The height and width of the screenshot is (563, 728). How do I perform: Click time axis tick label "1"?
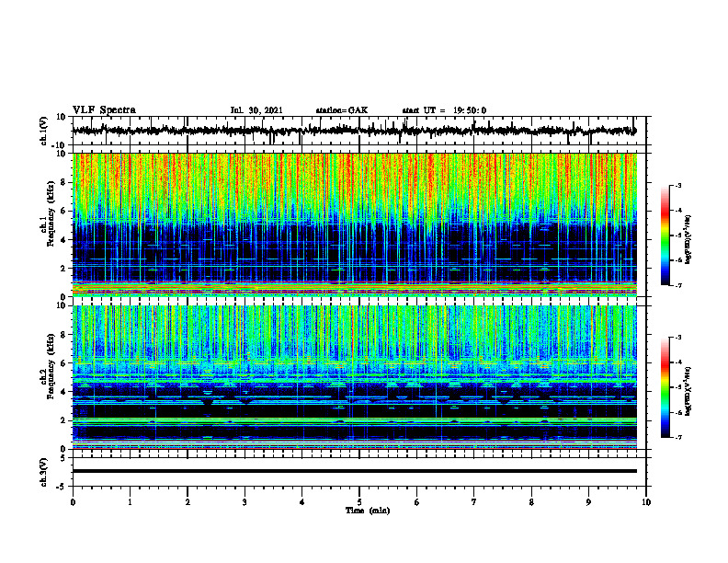(130, 502)
